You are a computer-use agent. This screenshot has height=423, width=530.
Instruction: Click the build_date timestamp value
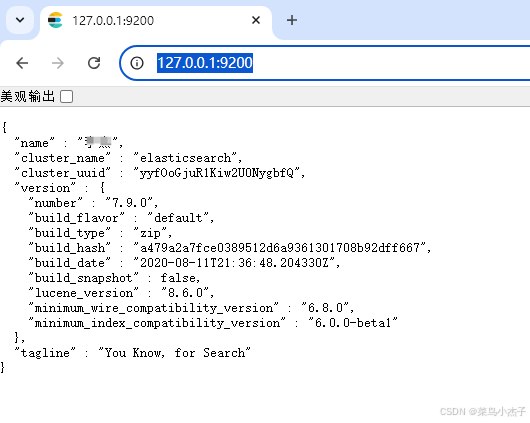(x=234, y=263)
